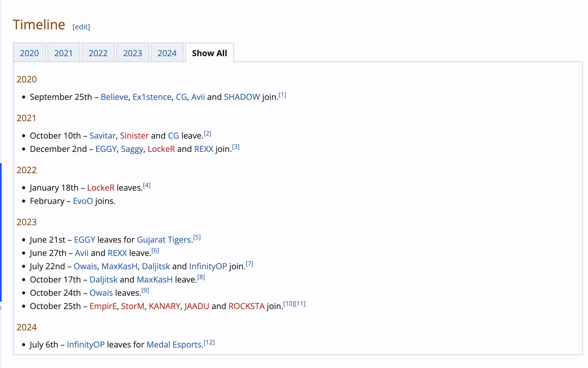Screen dimensions: 588x368
Task: Click the 'Timeline' section heading
Action: pyautogui.click(x=39, y=25)
